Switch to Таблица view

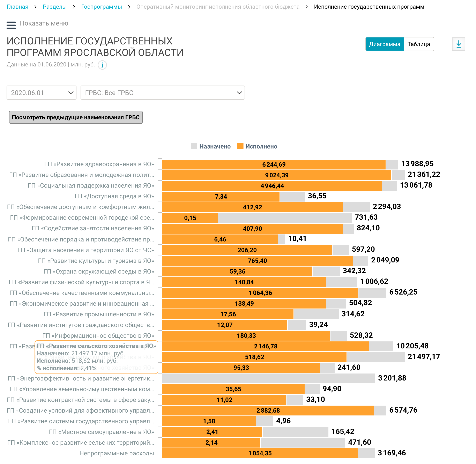[418, 44]
